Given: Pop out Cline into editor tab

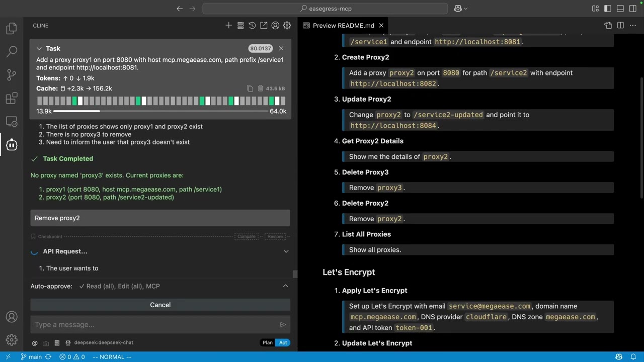Looking at the screenshot, I should point(264,26).
